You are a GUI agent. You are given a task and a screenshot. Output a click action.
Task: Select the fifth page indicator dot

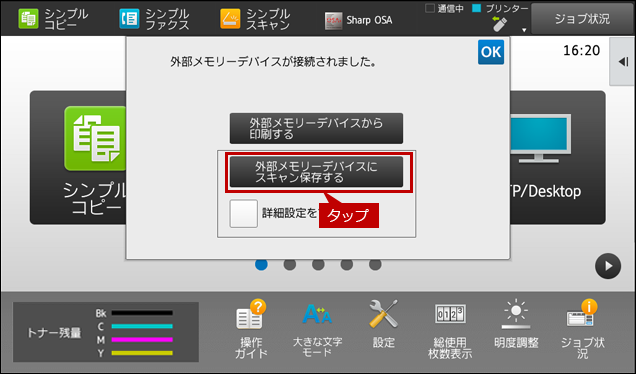[375, 264]
